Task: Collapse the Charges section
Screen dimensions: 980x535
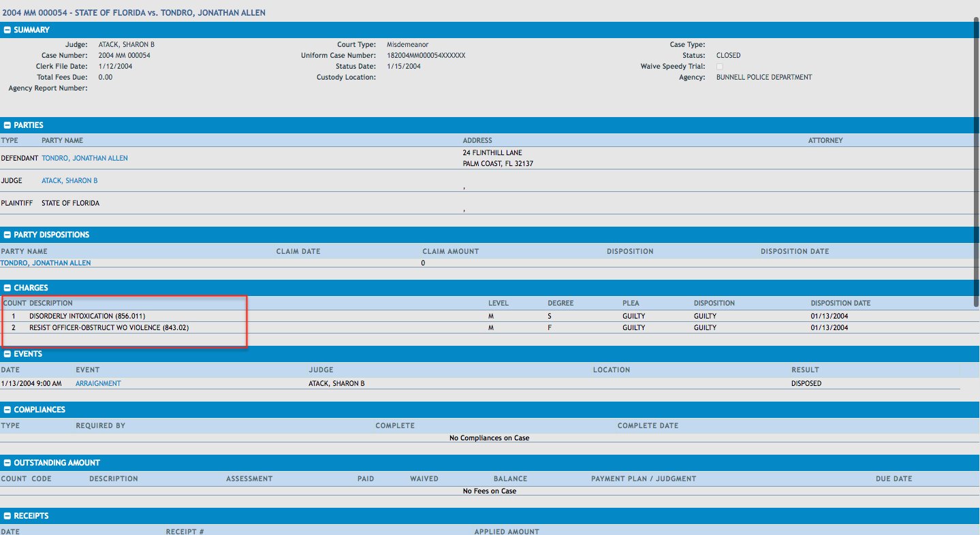Action: (x=7, y=288)
